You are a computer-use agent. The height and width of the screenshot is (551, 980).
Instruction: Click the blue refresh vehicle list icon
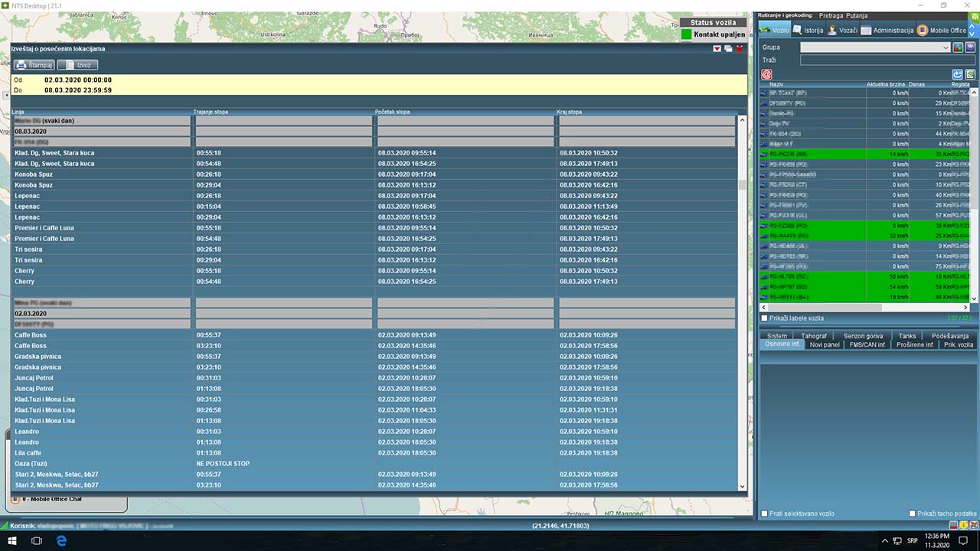957,74
